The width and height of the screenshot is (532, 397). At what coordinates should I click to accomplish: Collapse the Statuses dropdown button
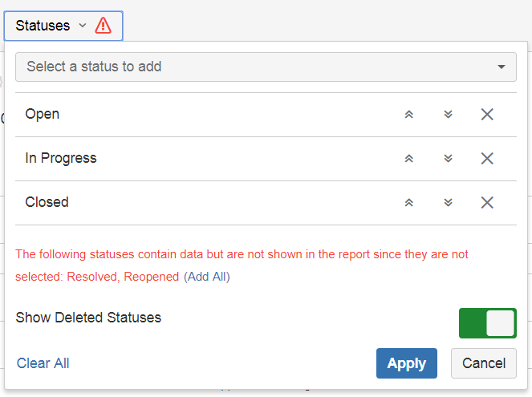click(x=43, y=26)
